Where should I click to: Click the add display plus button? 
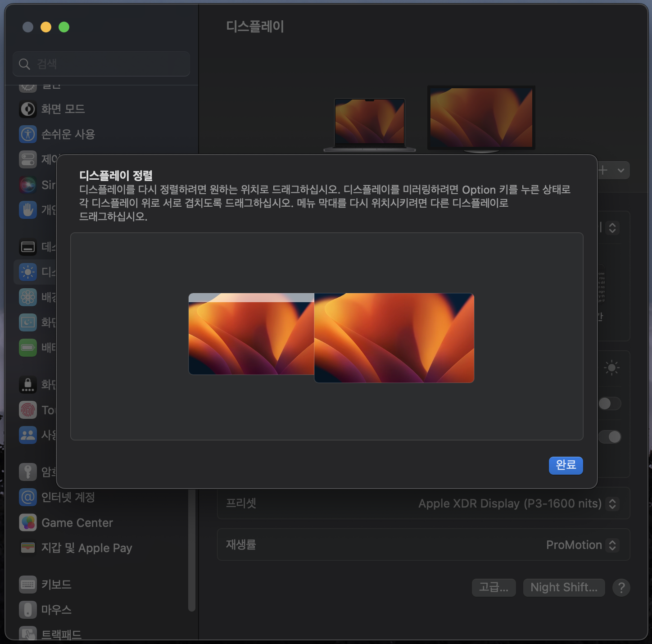point(603,170)
